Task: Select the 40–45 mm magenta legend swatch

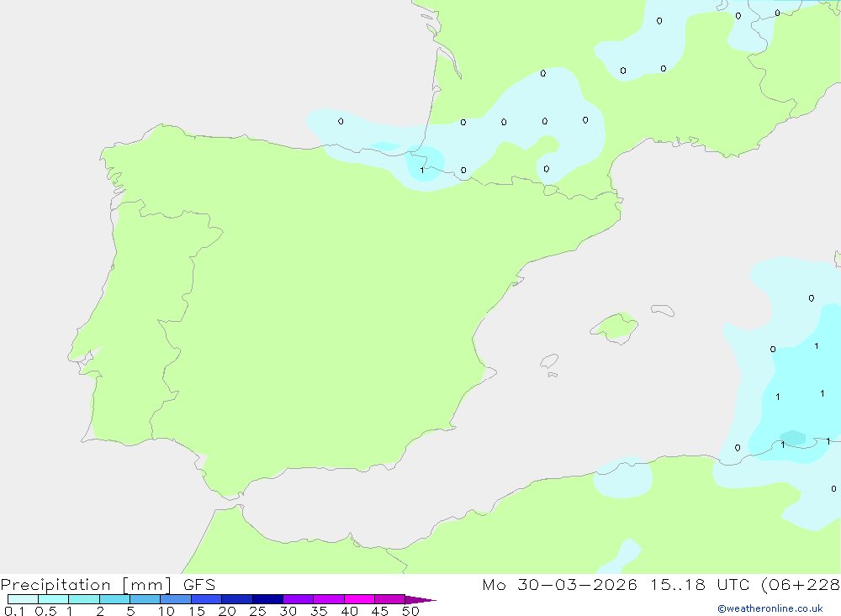Action: point(359,599)
